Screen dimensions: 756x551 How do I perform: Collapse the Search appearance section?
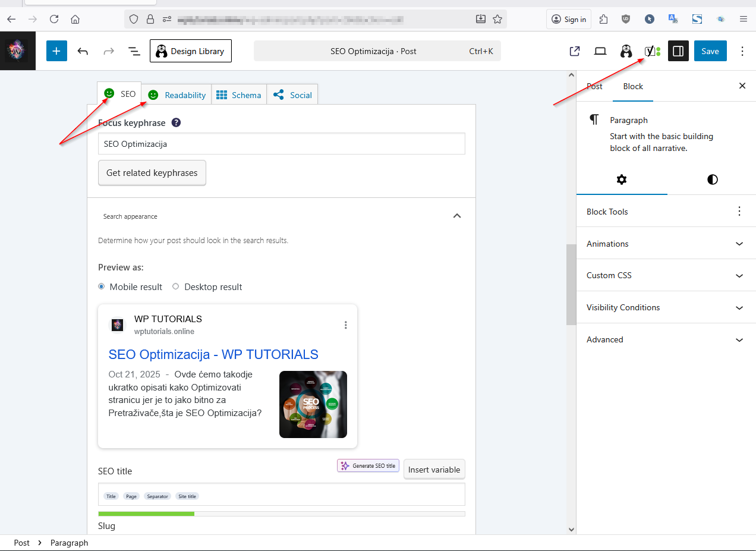pyautogui.click(x=456, y=216)
